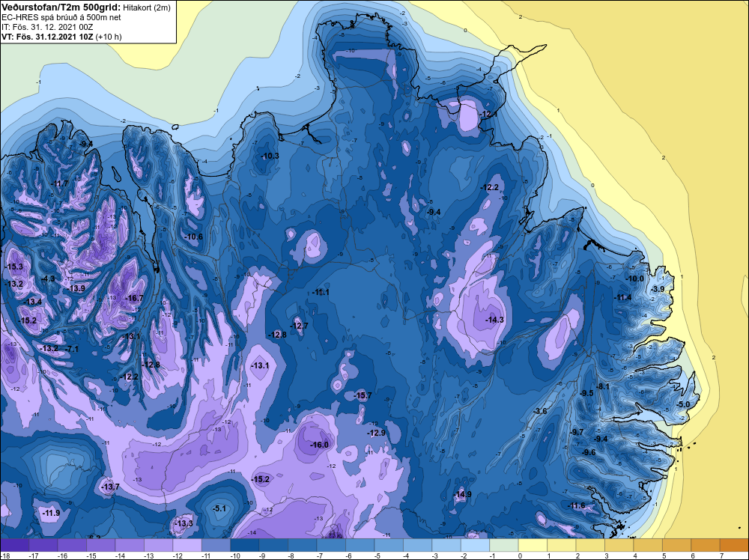Click the Hitakort (2m) label in header
The width and height of the screenshot is (749, 560).
click(147, 7)
